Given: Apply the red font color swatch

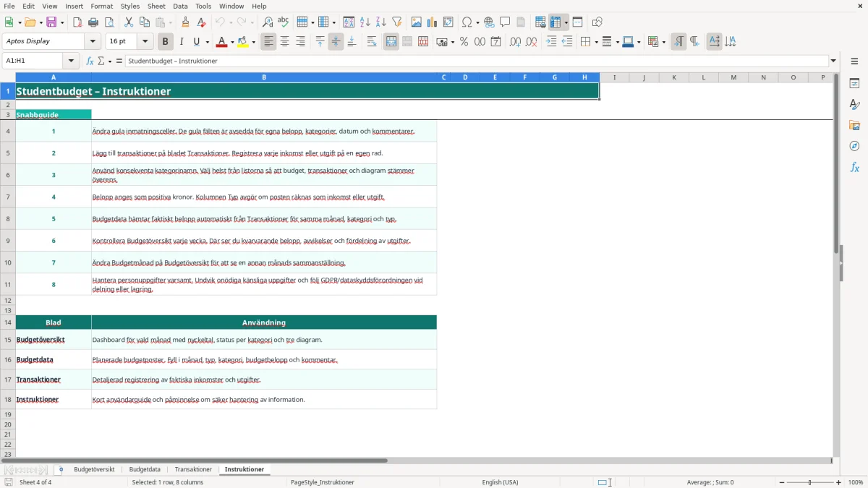Looking at the screenshot, I should pyautogui.click(x=221, y=42).
